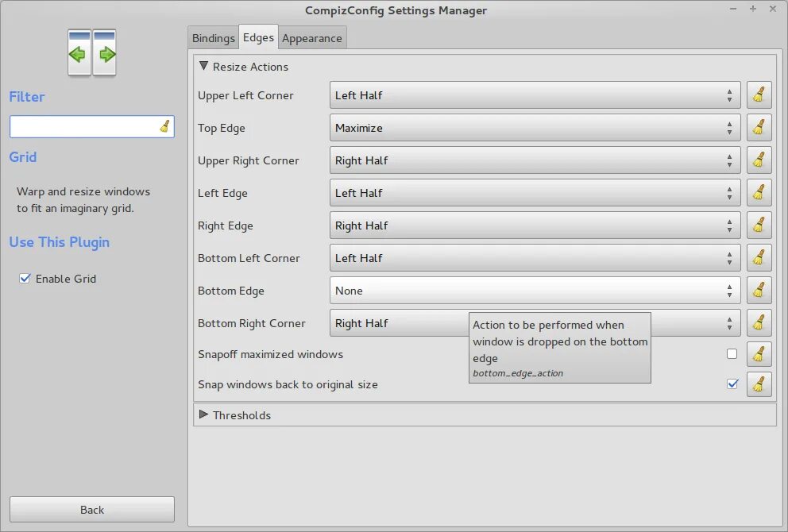Switch to the Bindings tab
Image resolution: width=788 pixels, height=532 pixels.
click(213, 38)
